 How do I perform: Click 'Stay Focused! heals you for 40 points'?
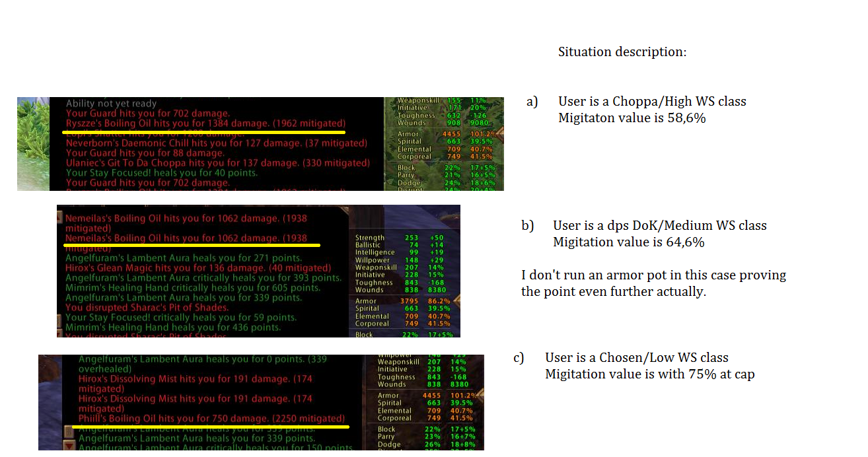(x=161, y=173)
